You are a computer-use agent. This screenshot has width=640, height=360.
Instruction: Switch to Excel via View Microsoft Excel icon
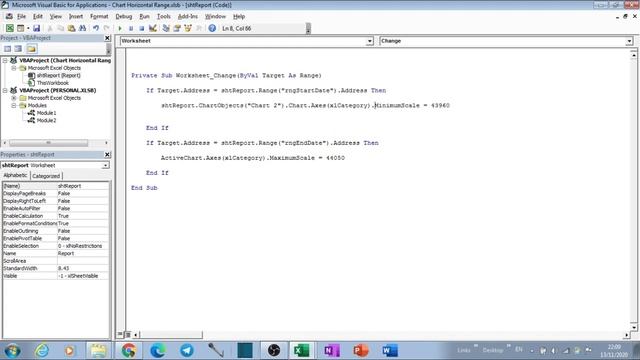9,28
